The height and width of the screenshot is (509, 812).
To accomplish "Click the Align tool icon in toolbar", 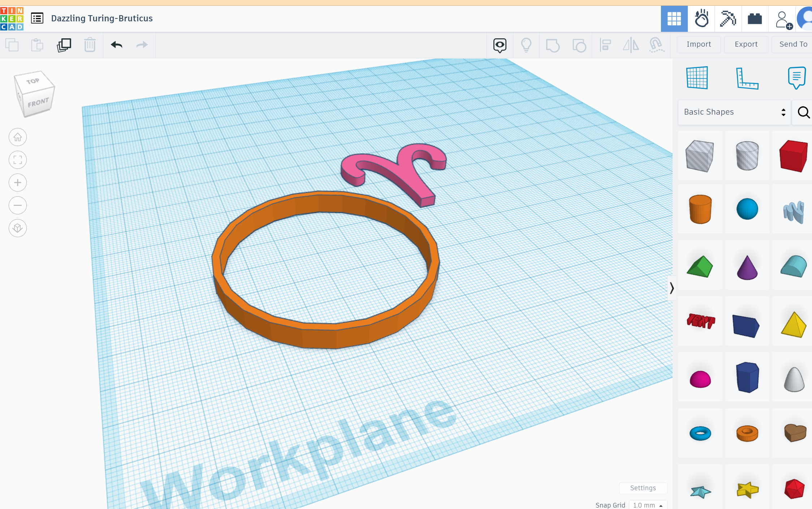I will click(605, 44).
